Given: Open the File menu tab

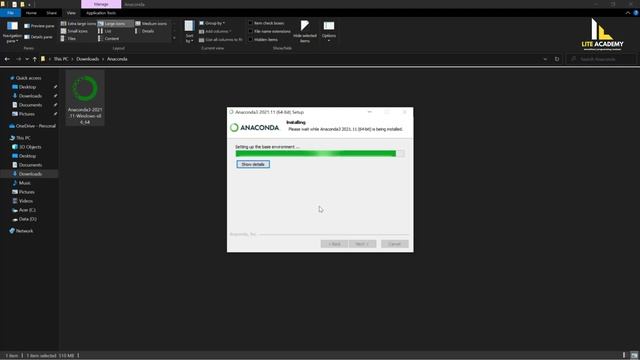Looking at the screenshot, I should click(10, 13).
